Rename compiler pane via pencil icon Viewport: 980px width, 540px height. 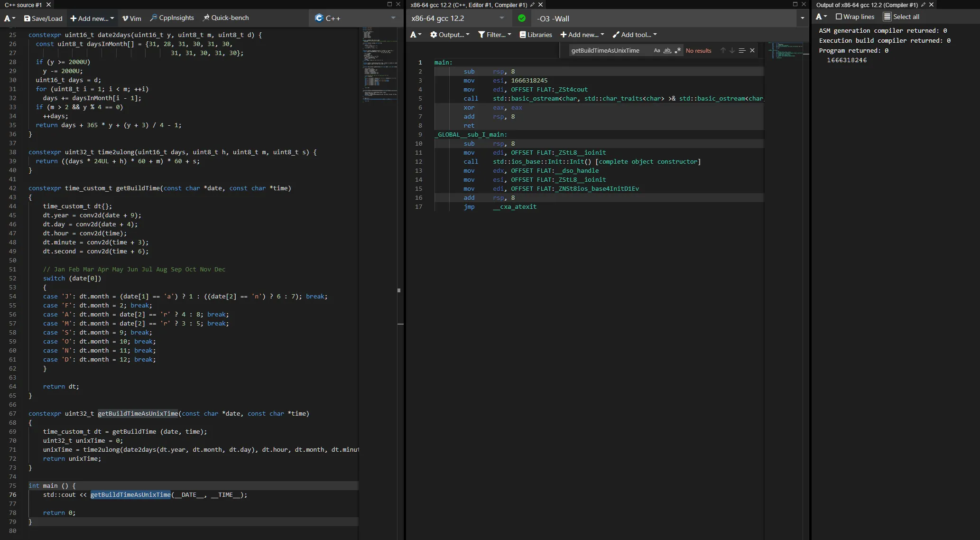point(533,5)
